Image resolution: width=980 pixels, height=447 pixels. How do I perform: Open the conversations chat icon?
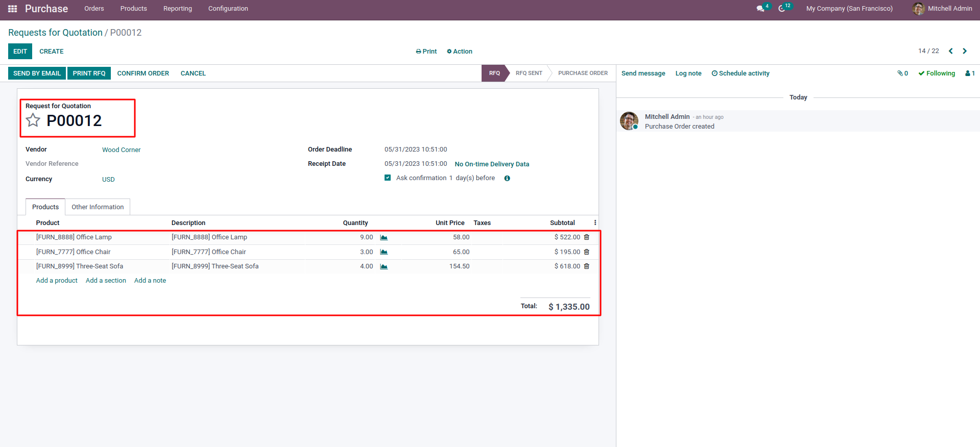(760, 9)
